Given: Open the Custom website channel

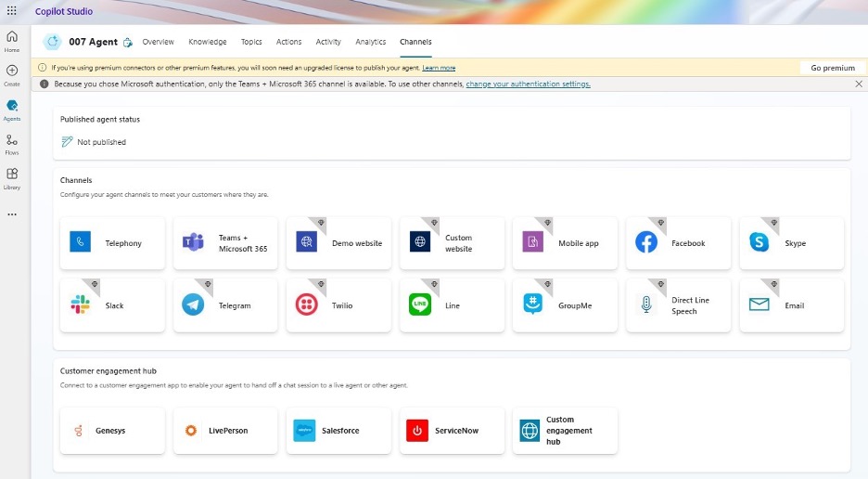Looking at the screenshot, I should coord(452,243).
